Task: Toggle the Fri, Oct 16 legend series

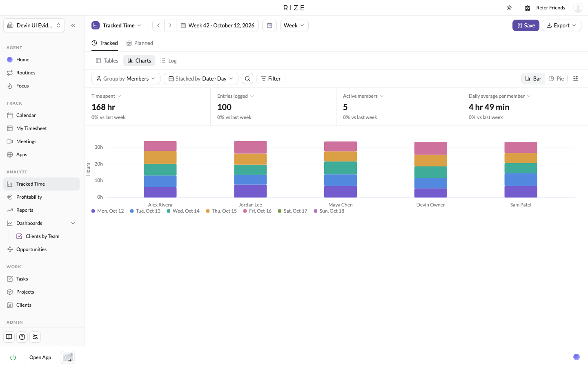Action: 257,211
